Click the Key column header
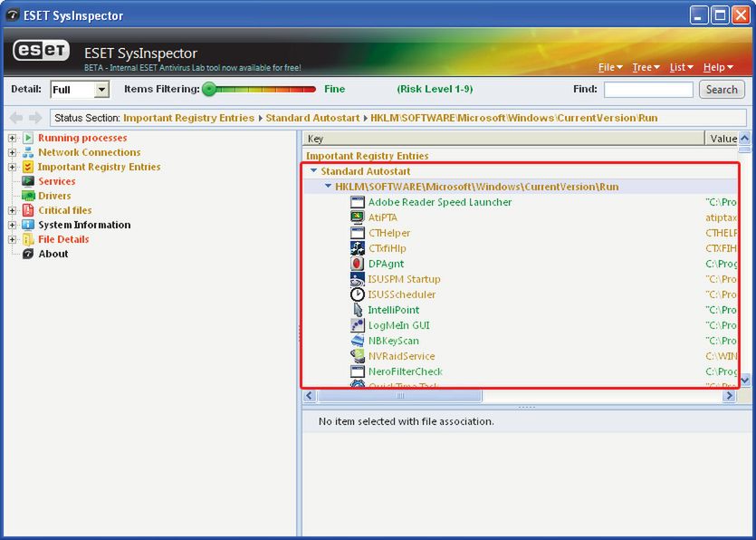 click(x=503, y=139)
